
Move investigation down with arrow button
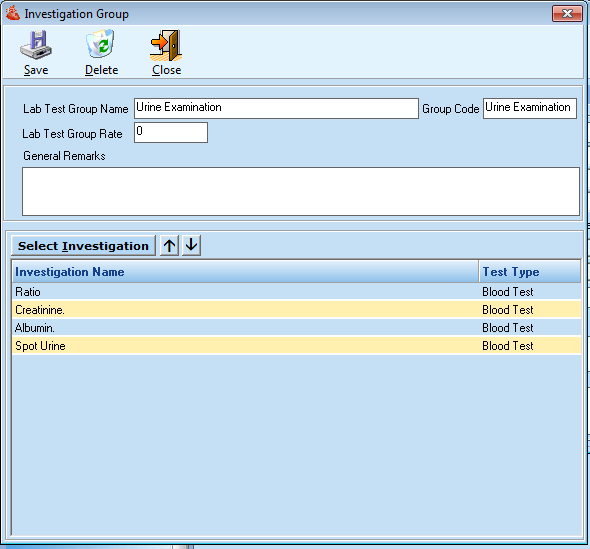[x=191, y=245]
